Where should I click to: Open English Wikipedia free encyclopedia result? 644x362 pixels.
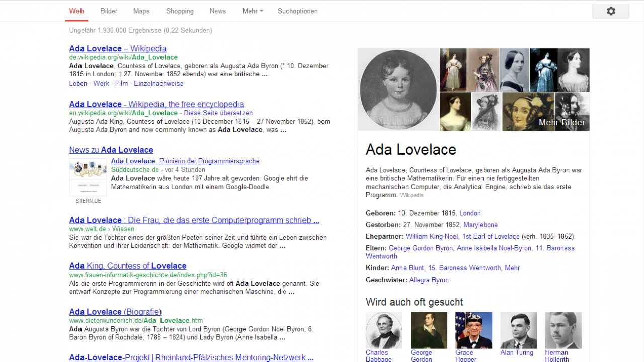click(x=156, y=104)
